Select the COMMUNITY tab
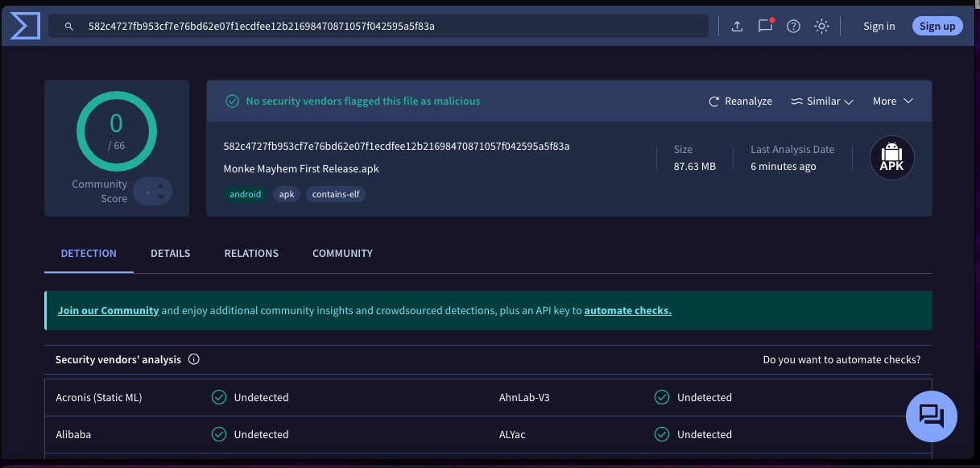Image resolution: width=980 pixels, height=468 pixels. point(342,253)
